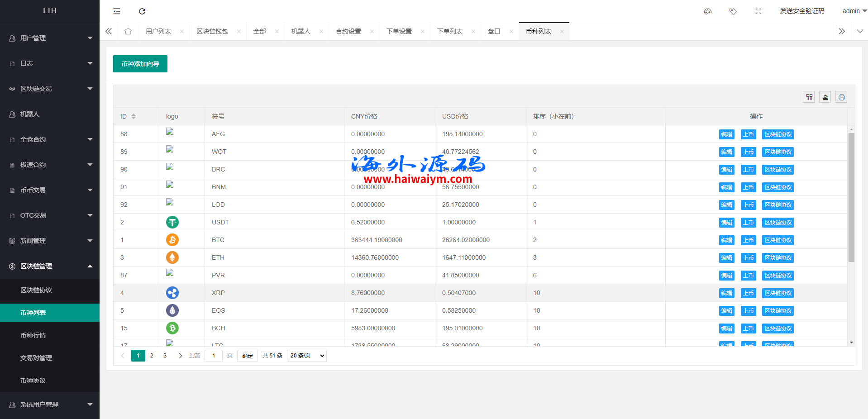Image resolution: width=868 pixels, height=419 pixels.
Task: Open the admin user dropdown
Action: coord(854,11)
